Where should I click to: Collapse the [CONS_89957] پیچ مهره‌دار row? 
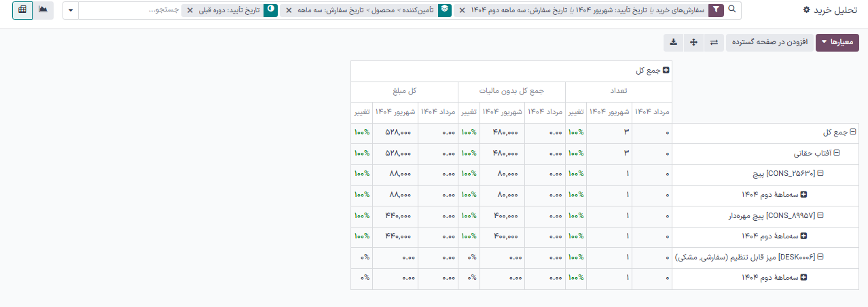pyautogui.click(x=820, y=215)
